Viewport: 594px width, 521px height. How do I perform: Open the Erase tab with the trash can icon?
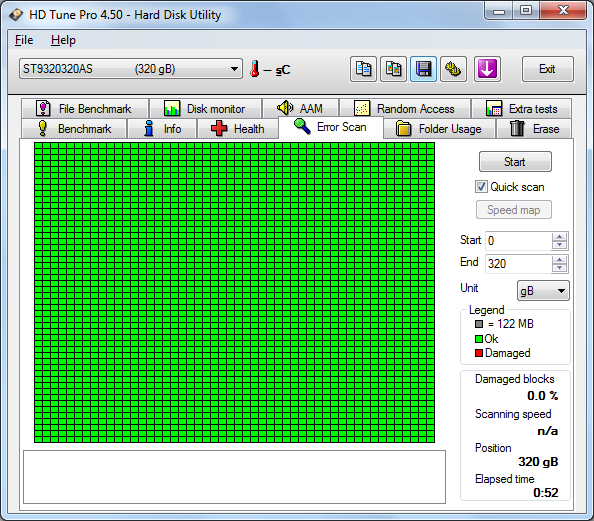[x=534, y=129]
